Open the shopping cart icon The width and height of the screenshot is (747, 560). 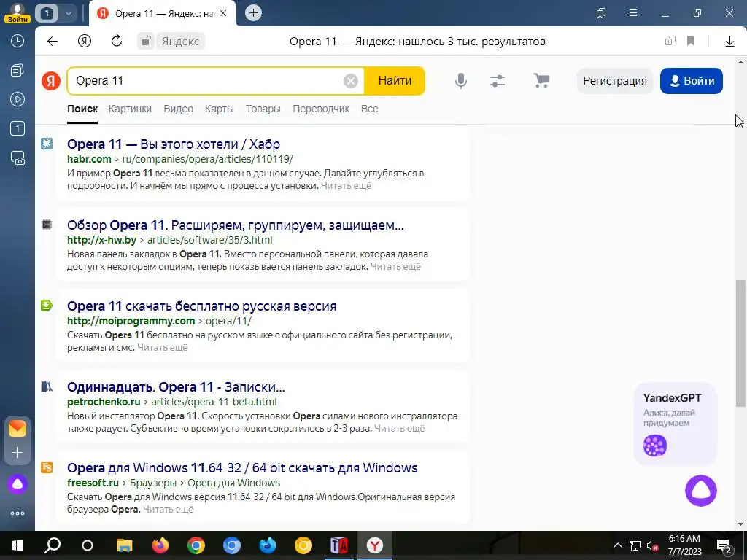tap(542, 80)
